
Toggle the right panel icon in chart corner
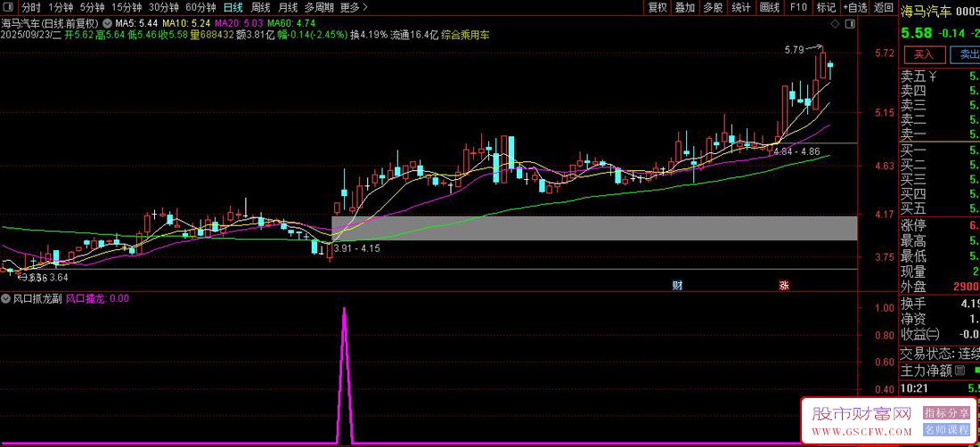coord(849,24)
